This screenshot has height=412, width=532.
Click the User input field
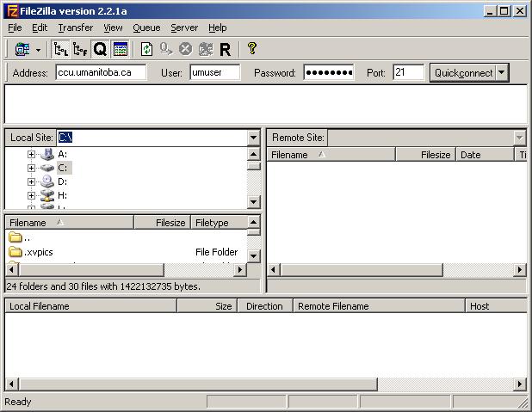(x=214, y=72)
